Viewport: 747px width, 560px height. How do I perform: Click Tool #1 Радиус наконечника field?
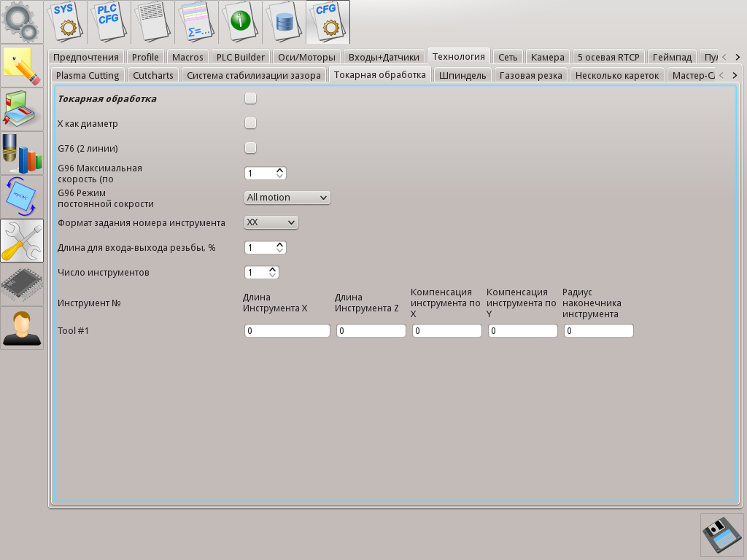point(599,330)
